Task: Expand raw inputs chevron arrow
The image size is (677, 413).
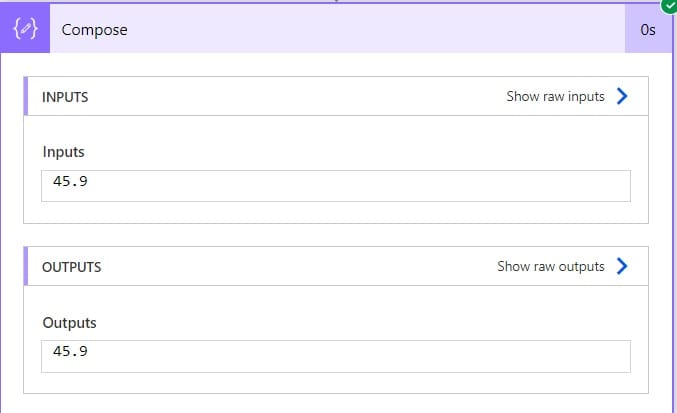Action: point(622,96)
